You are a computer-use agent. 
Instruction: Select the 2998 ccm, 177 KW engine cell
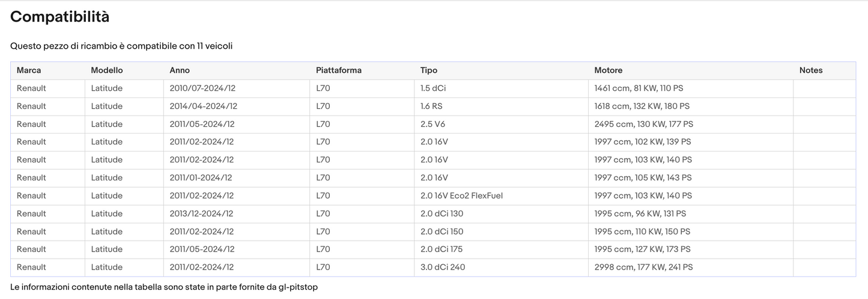643,267
